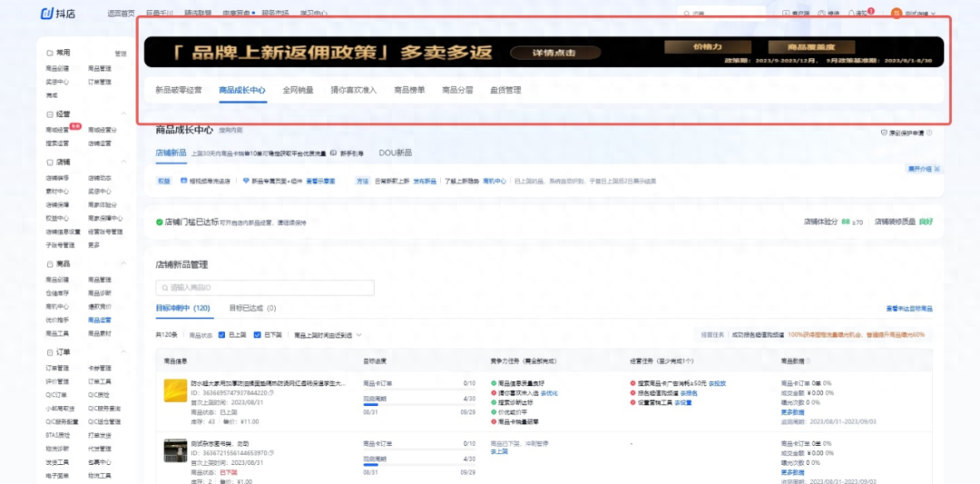980x484 pixels.
Task: Focus the top header search box
Action: (722, 13)
